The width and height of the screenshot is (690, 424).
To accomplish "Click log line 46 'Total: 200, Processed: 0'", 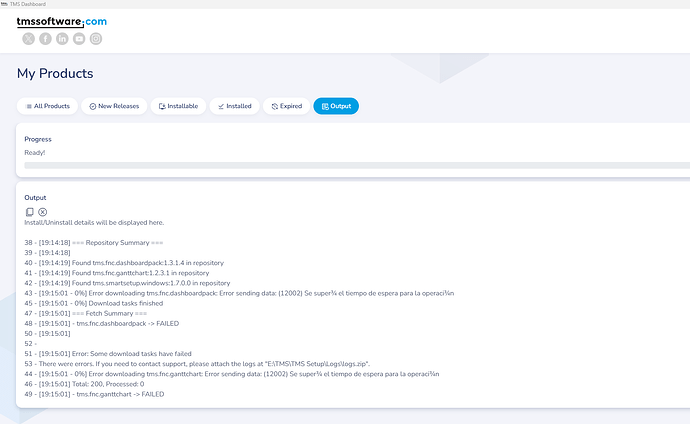I will 84,384.
